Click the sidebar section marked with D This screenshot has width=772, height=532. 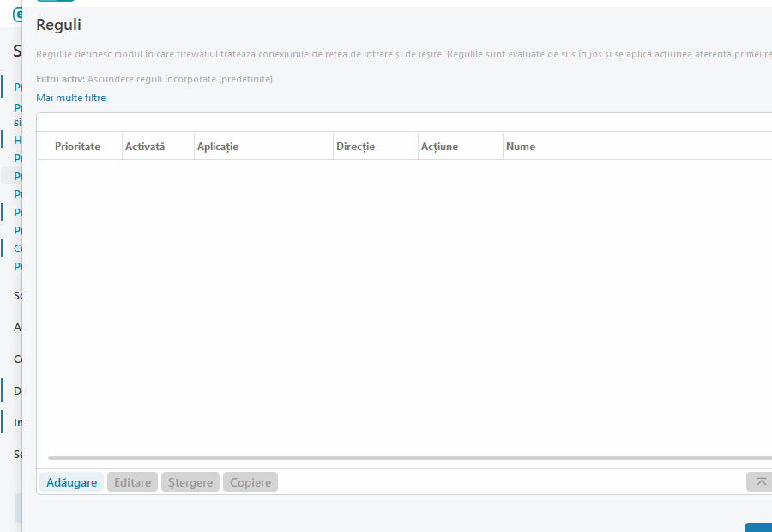[x=19, y=390]
